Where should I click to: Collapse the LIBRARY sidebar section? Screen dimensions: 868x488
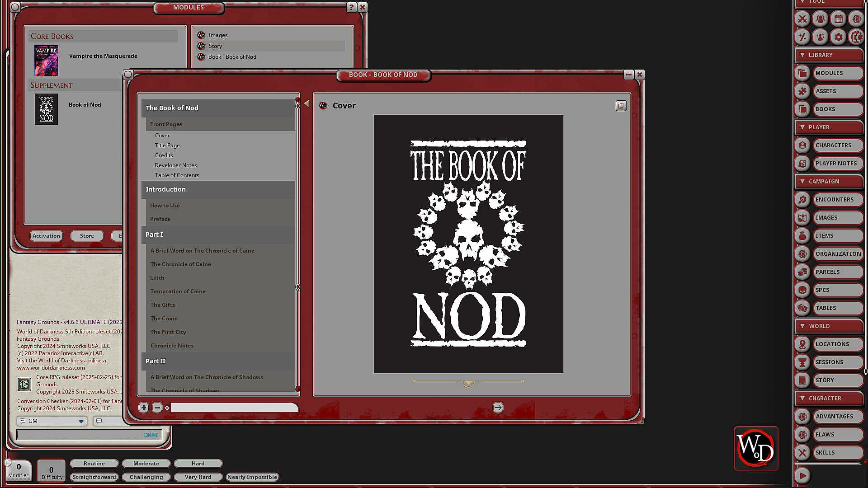click(802, 55)
